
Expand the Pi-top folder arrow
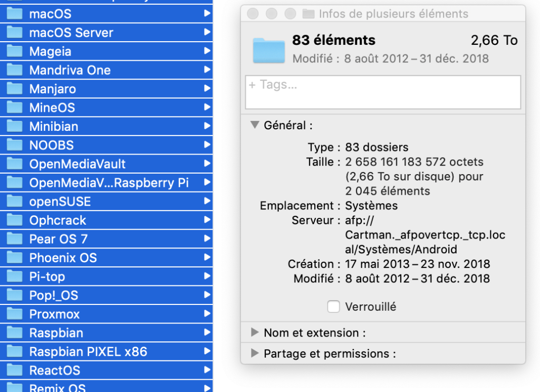click(x=207, y=276)
